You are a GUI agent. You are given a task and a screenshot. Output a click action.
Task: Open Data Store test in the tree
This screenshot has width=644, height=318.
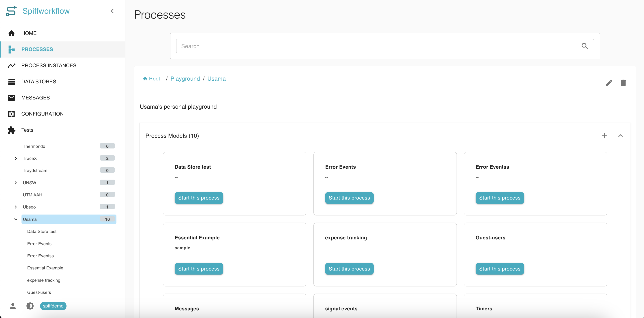(42, 232)
